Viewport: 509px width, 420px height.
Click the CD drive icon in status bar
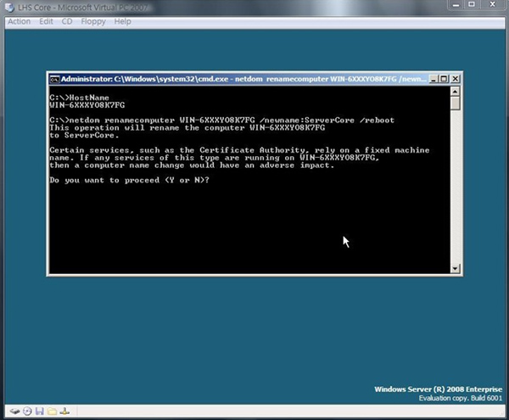tap(26, 412)
